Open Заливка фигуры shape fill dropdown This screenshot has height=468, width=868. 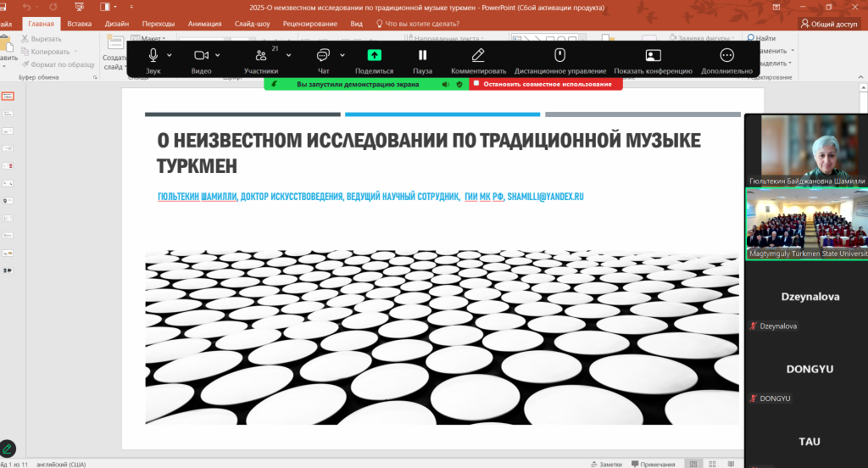click(x=702, y=38)
